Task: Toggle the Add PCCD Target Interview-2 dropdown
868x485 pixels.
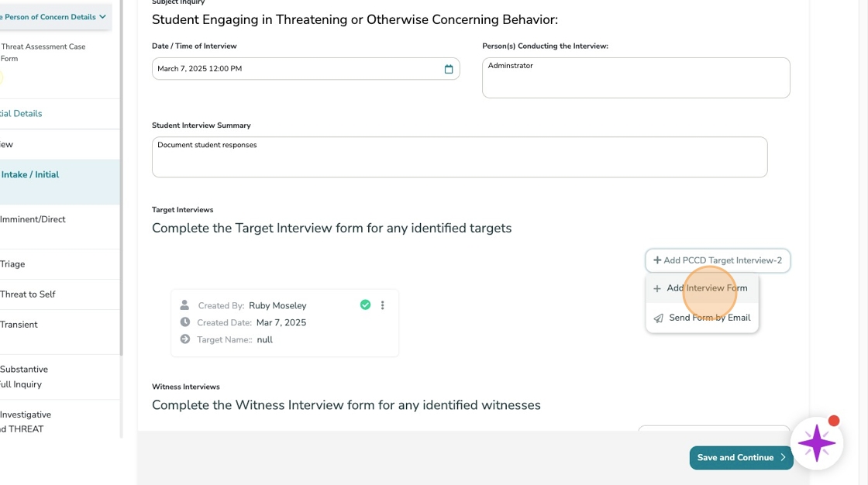Action: coord(717,260)
